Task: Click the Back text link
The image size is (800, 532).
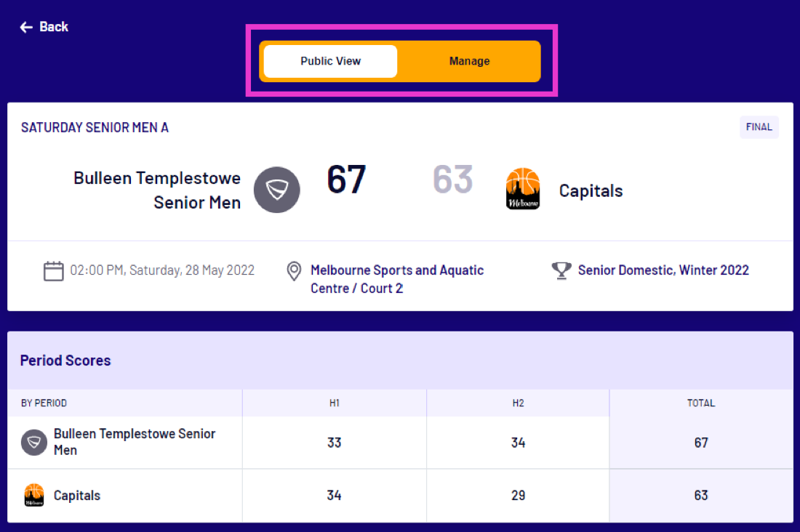Action: [x=54, y=27]
